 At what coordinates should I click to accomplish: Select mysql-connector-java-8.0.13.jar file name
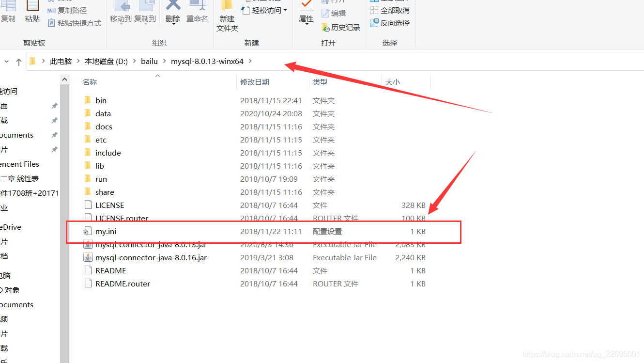151,244
